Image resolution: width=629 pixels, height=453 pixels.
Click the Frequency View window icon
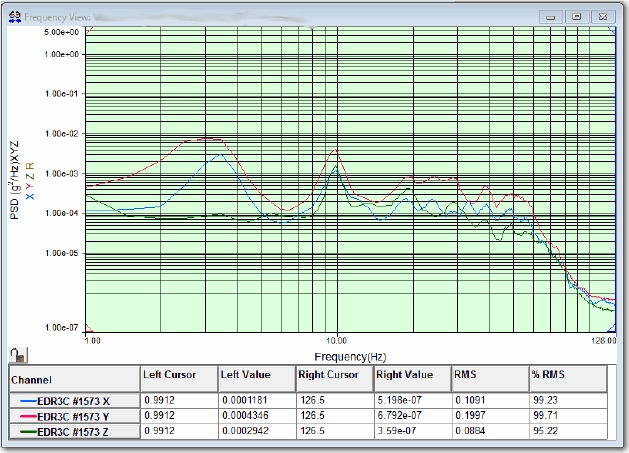(13, 17)
